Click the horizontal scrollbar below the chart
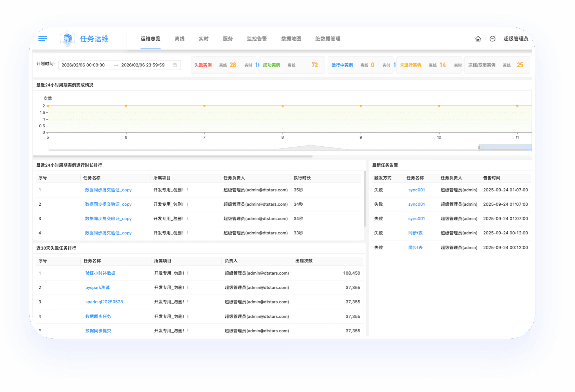Screen dimensions: 575x392 [x=173, y=156]
